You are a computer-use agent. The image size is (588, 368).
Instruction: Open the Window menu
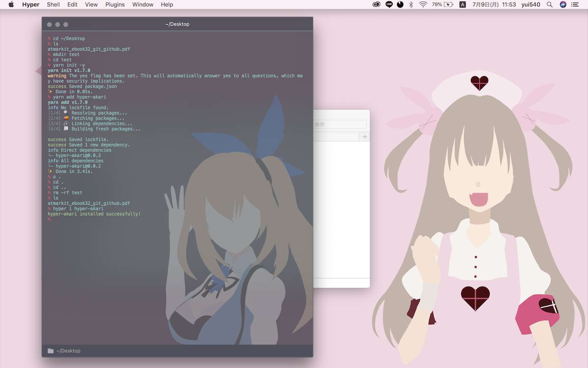tap(143, 5)
